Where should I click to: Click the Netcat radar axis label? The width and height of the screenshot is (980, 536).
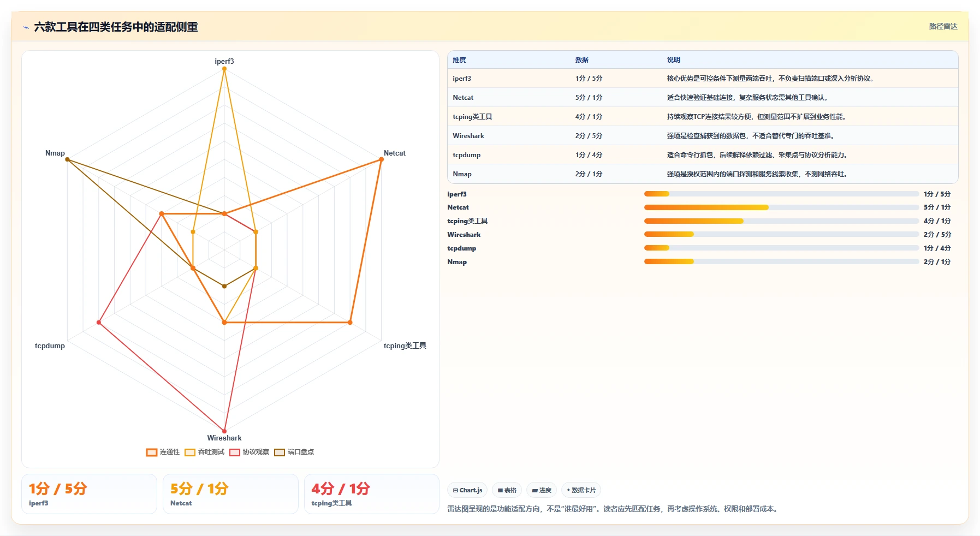(395, 153)
